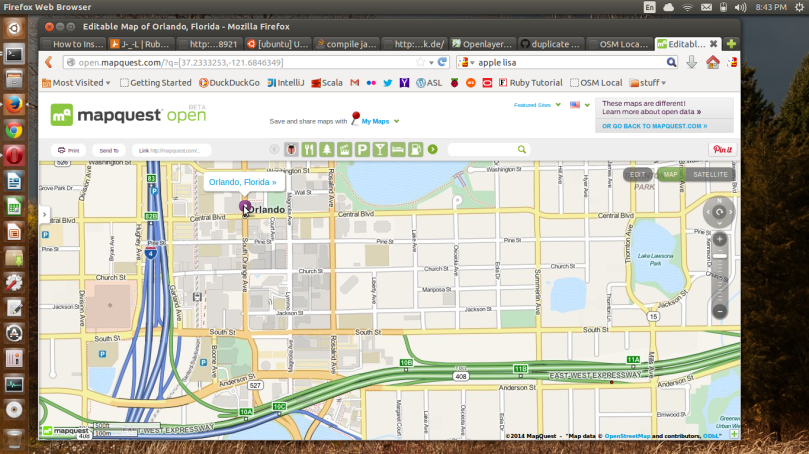The height and width of the screenshot is (454, 809).
Task: Open Opera from the Ubuntu dock
Action: click(x=14, y=156)
